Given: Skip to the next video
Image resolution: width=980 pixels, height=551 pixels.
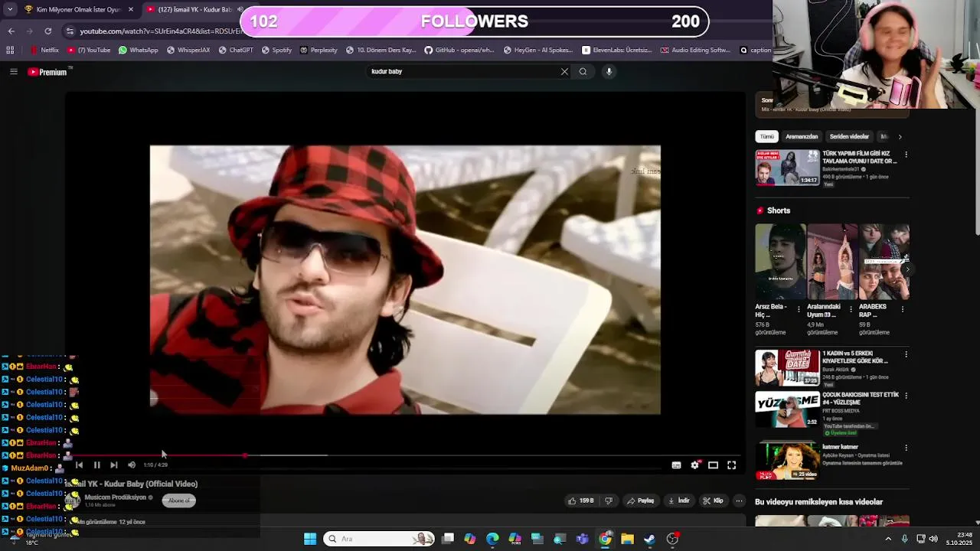Looking at the screenshot, I should [114, 465].
